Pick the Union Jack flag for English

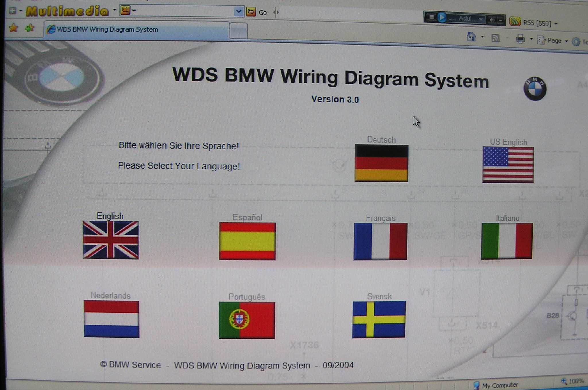point(111,240)
